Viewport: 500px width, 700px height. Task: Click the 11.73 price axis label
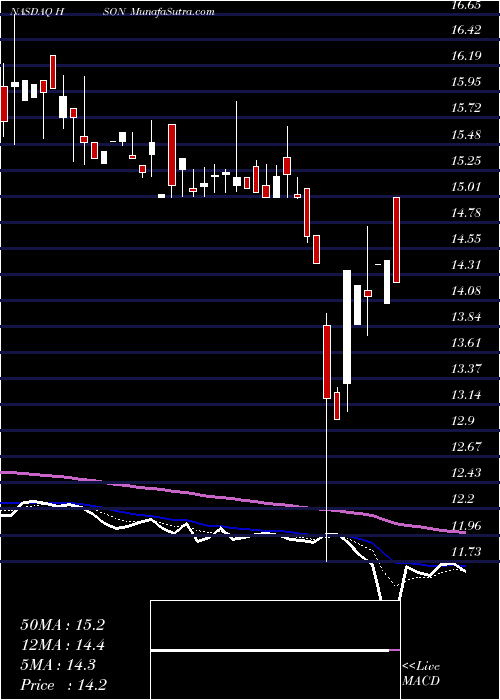pyautogui.click(x=467, y=551)
